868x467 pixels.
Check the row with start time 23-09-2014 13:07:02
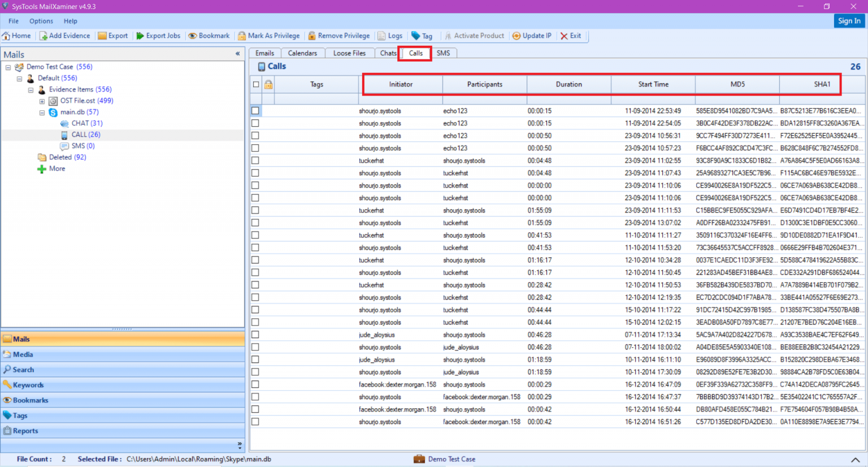(255, 223)
